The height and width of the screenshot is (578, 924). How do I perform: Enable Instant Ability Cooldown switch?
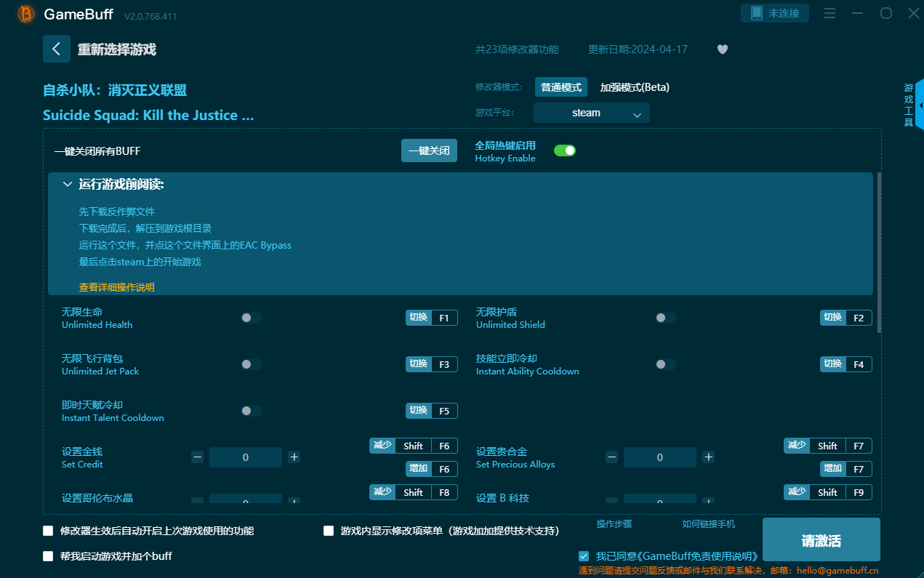(666, 364)
